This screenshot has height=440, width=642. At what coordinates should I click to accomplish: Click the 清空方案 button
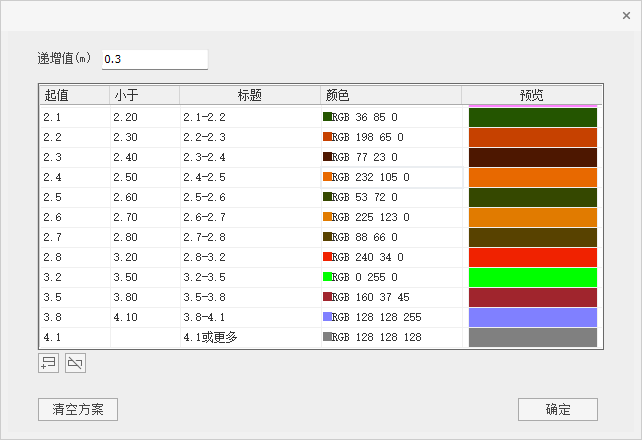coord(78,410)
